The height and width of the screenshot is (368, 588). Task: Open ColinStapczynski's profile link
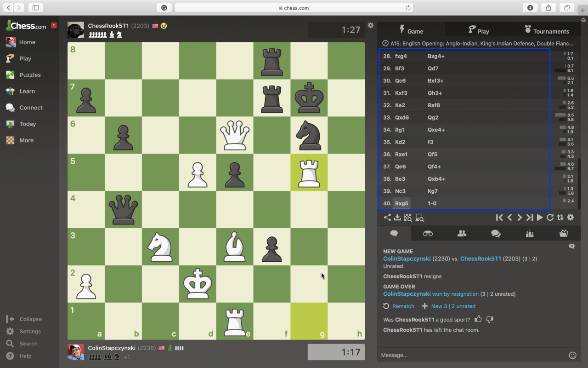coord(407,259)
